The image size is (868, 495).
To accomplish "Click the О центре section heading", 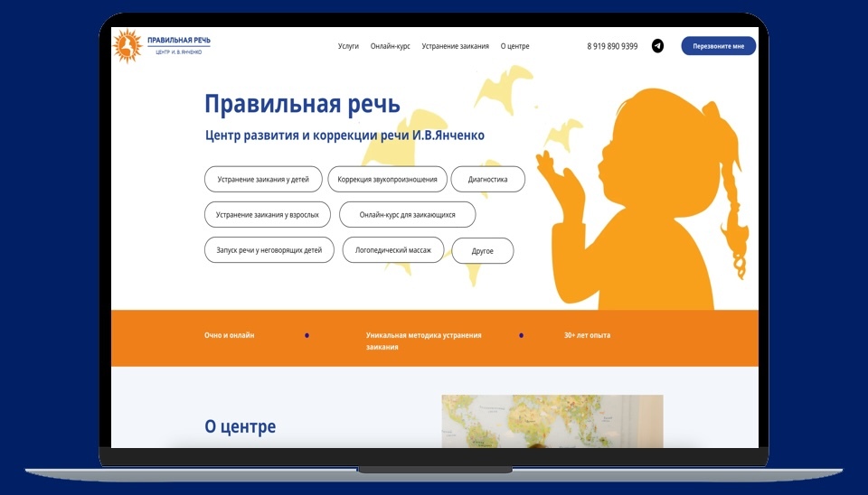I will pyautogui.click(x=241, y=426).
